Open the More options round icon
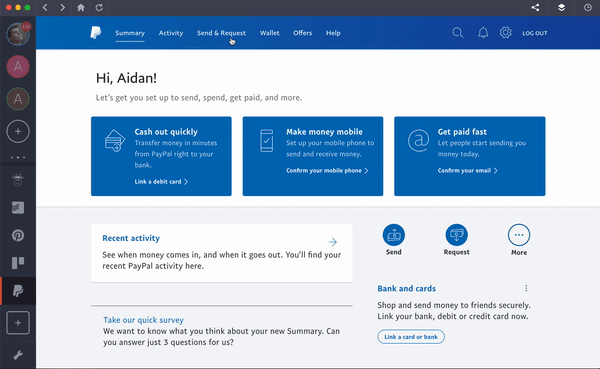Screen dimensions: 600x369 coord(519,235)
